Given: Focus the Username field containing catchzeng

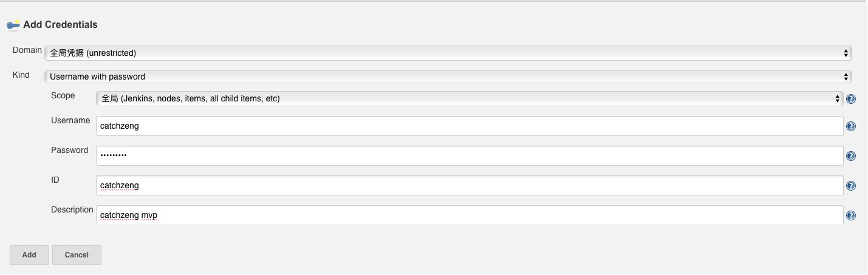Looking at the screenshot, I should click(470, 126).
